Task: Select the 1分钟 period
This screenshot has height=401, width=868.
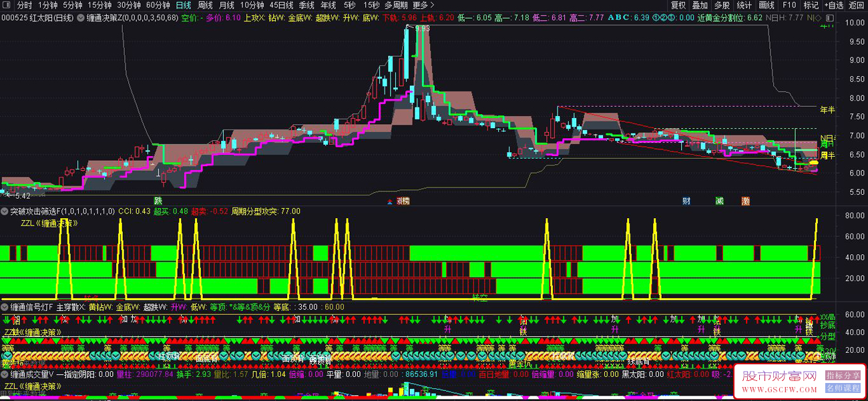Action: 48,5
